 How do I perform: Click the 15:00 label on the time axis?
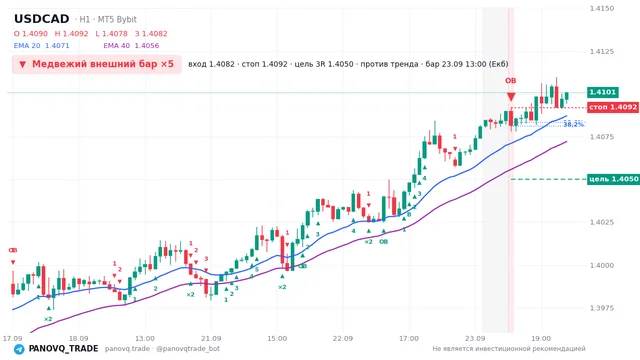pos(277,338)
